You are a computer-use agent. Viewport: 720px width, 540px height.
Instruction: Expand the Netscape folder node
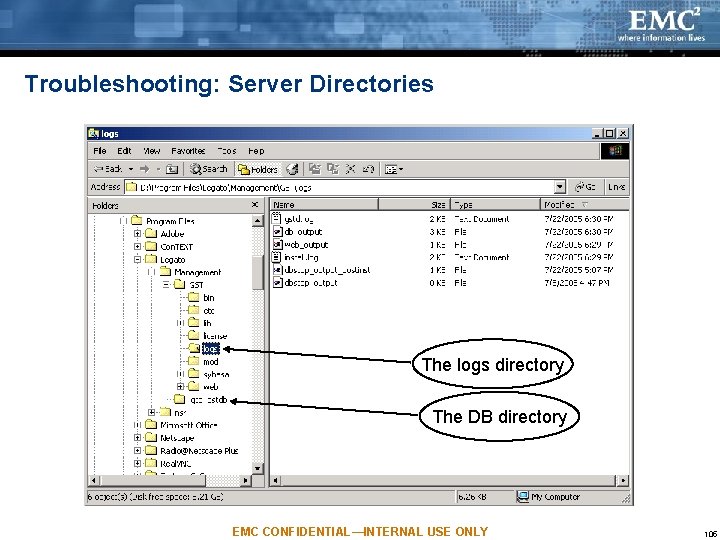[x=137, y=438]
